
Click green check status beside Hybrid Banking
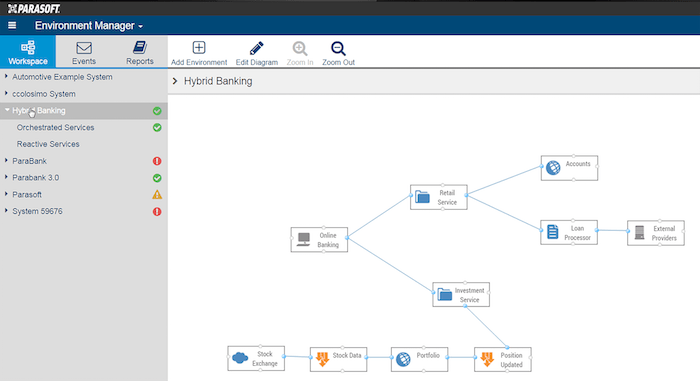pos(157,111)
